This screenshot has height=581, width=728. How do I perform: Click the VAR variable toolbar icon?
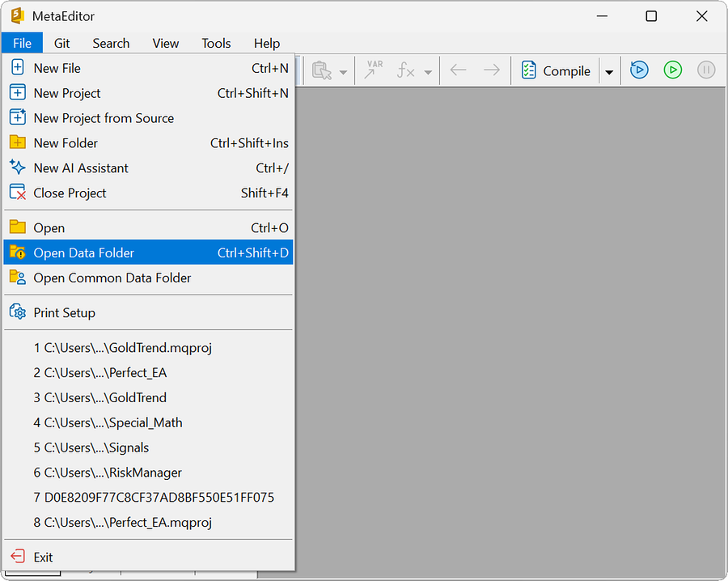pos(373,70)
